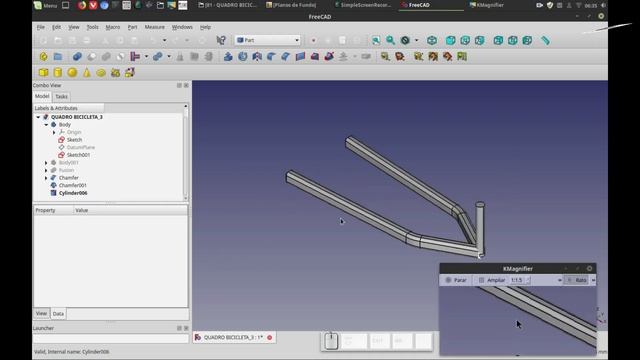Click the Fit selection magnifier icon
This screenshot has height=360, width=640.
391,40
